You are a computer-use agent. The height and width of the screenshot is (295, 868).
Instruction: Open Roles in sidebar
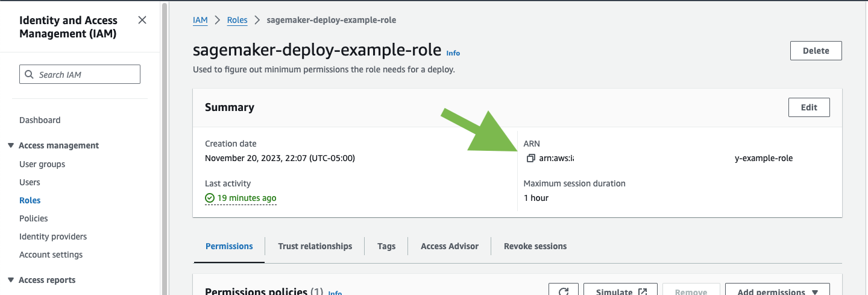30,200
